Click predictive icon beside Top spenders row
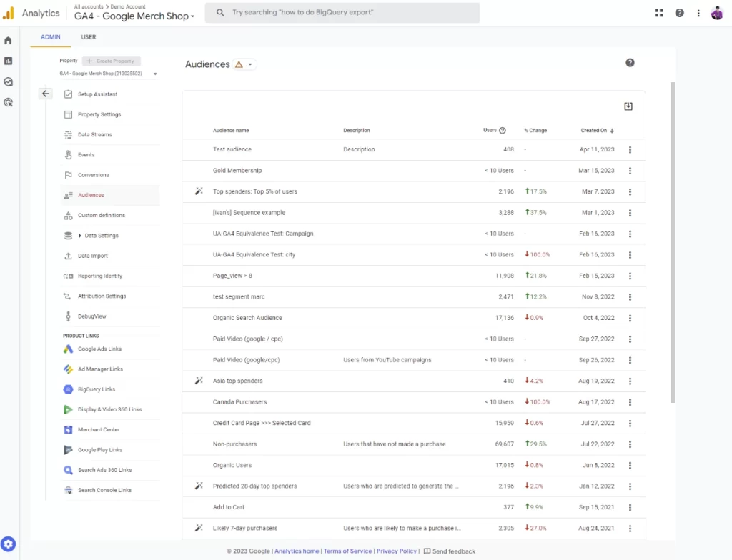The image size is (732, 560). click(199, 191)
